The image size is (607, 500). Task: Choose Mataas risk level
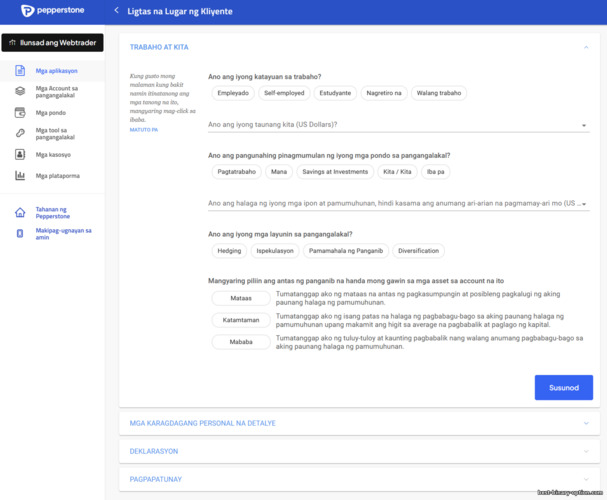coord(240,298)
